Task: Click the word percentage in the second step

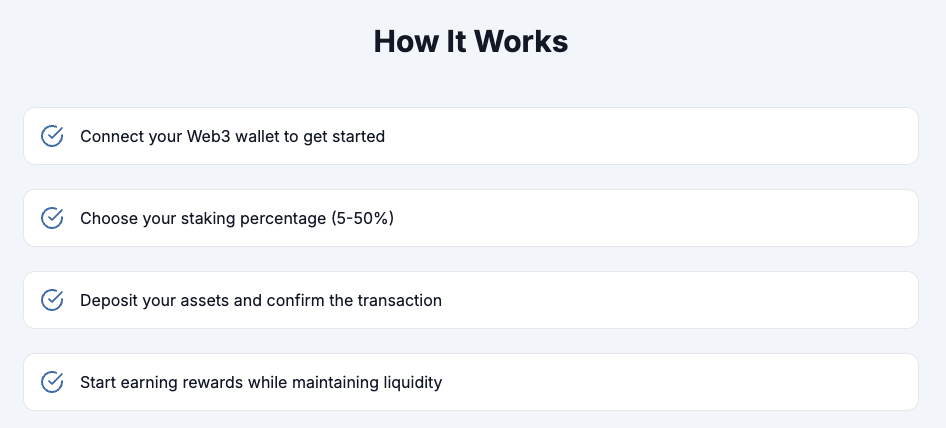Action: click(x=285, y=218)
